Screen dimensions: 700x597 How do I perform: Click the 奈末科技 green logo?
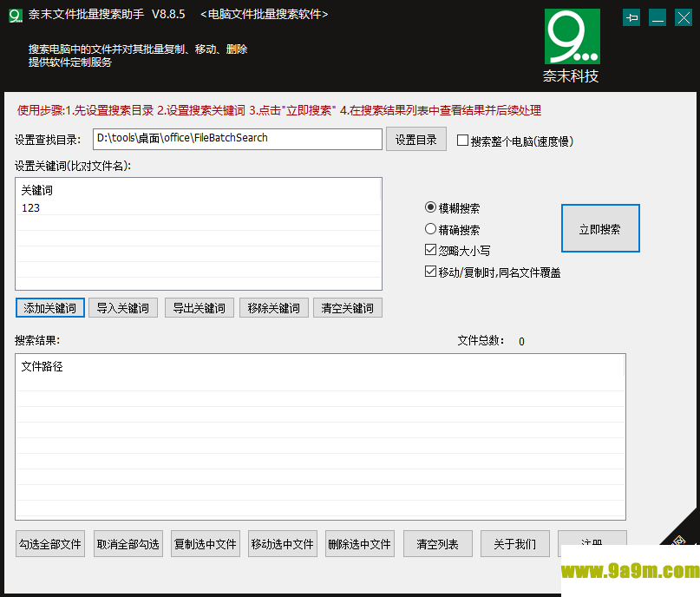pos(572,36)
